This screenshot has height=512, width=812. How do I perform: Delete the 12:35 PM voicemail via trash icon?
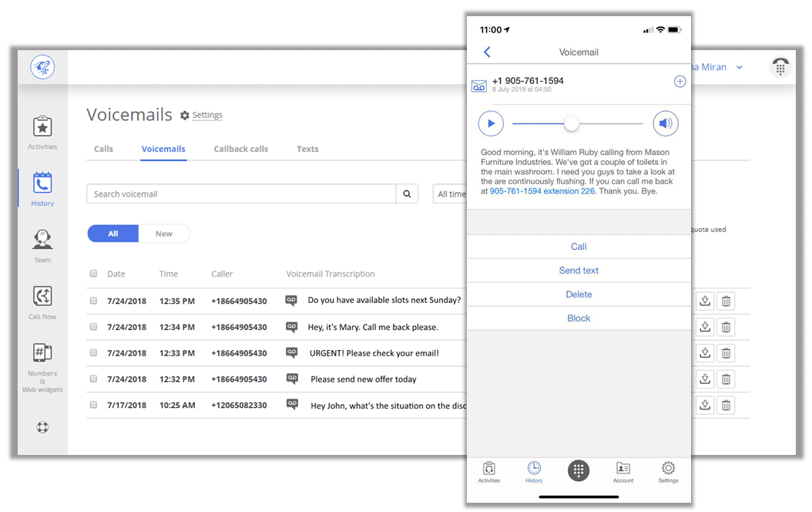click(726, 301)
